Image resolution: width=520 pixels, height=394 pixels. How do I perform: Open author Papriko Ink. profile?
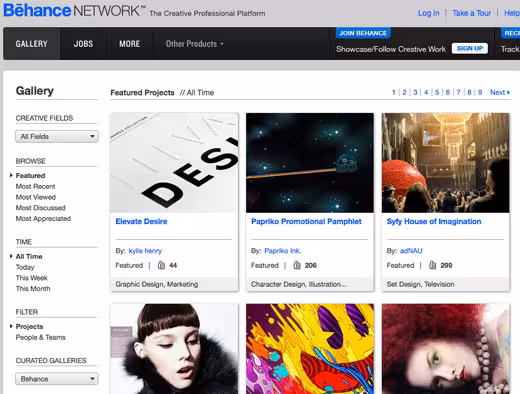click(282, 251)
